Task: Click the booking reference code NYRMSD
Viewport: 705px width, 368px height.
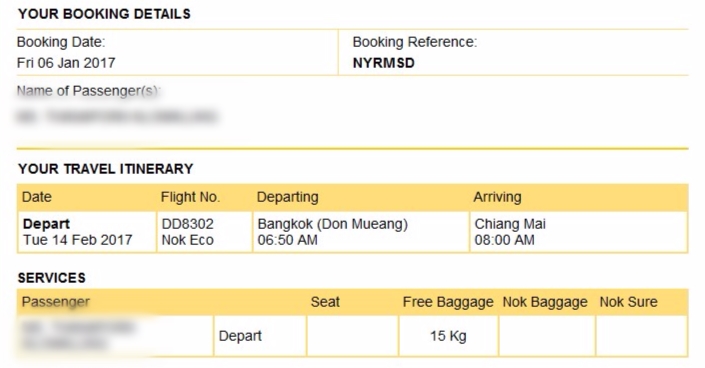Action: point(384,63)
